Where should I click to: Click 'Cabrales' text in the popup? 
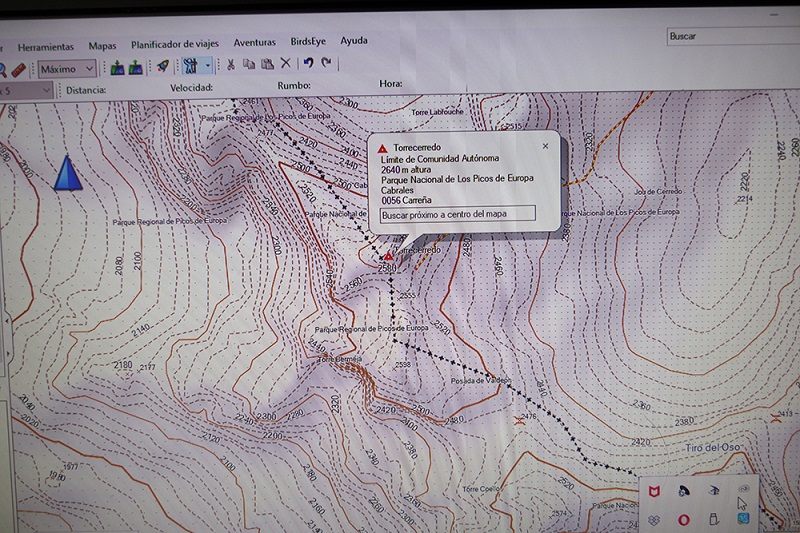point(397,190)
